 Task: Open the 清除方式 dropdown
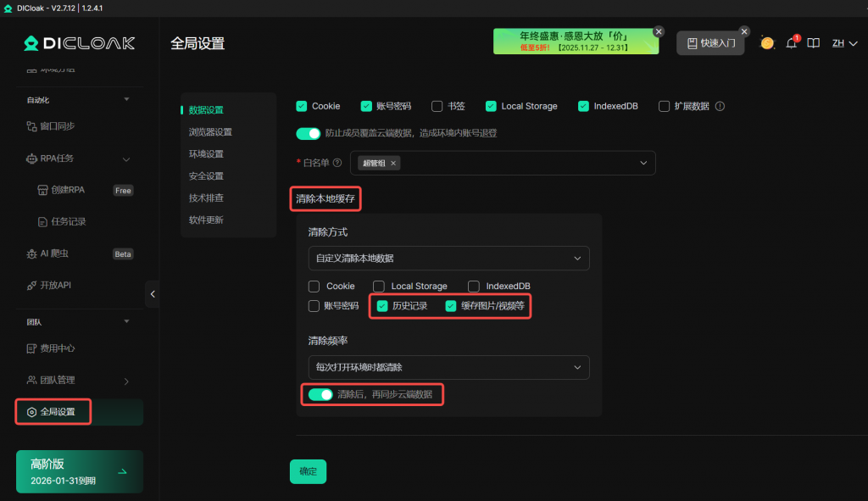[x=448, y=258]
